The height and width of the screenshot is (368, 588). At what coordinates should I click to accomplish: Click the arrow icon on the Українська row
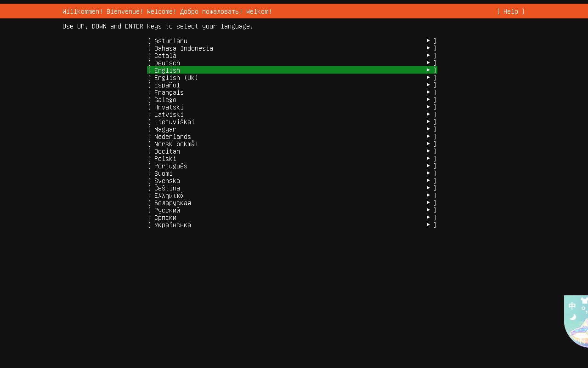click(428, 224)
